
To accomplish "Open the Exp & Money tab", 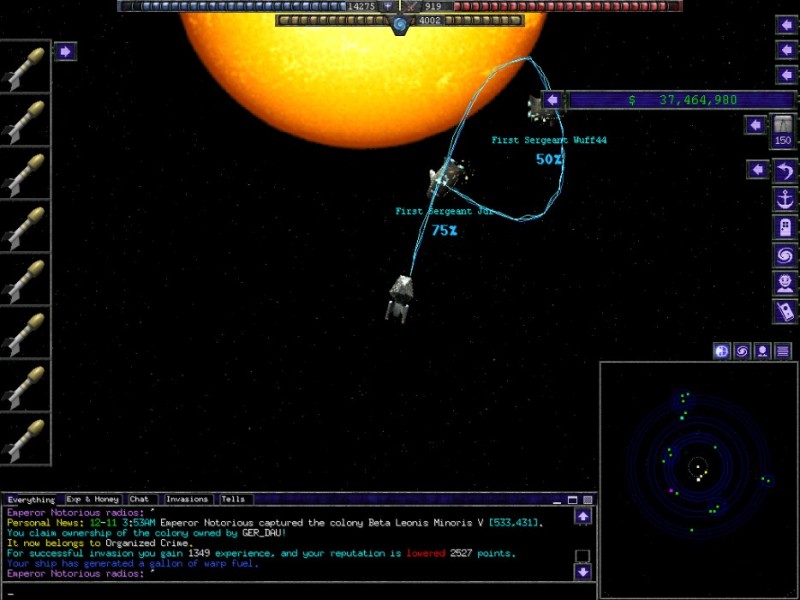I will click(x=92, y=499).
